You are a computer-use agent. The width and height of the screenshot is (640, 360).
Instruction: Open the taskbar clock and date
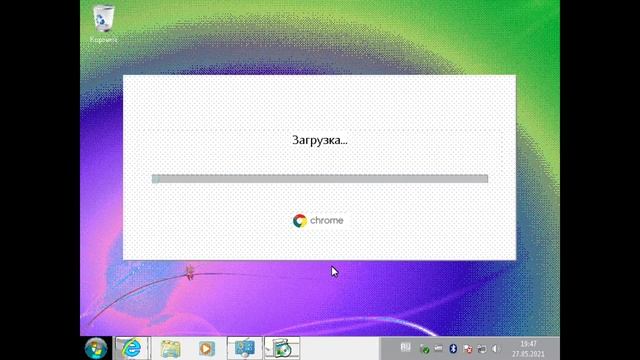click(528, 349)
